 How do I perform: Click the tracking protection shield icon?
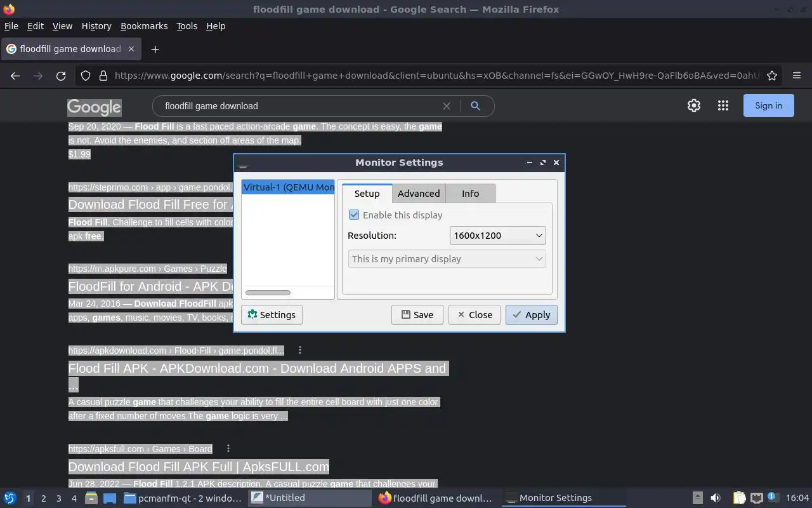(x=86, y=76)
